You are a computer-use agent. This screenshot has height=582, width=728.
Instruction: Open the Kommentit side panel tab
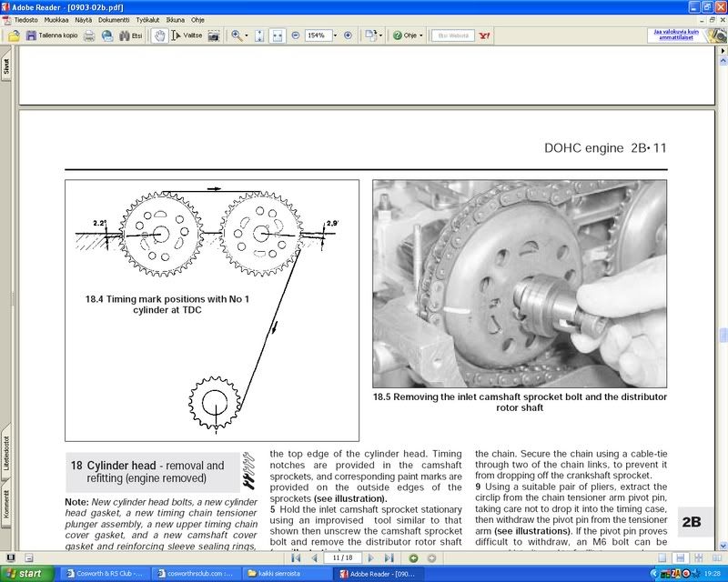coord(6,504)
